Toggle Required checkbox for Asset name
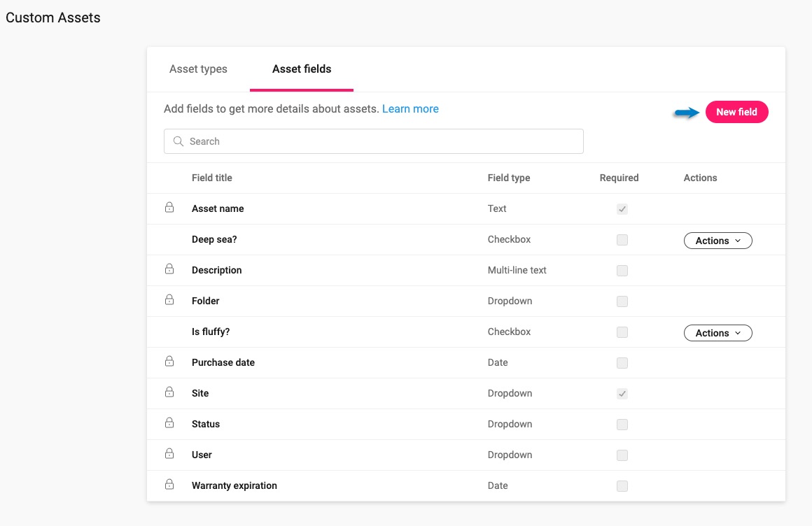 (622, 209)
